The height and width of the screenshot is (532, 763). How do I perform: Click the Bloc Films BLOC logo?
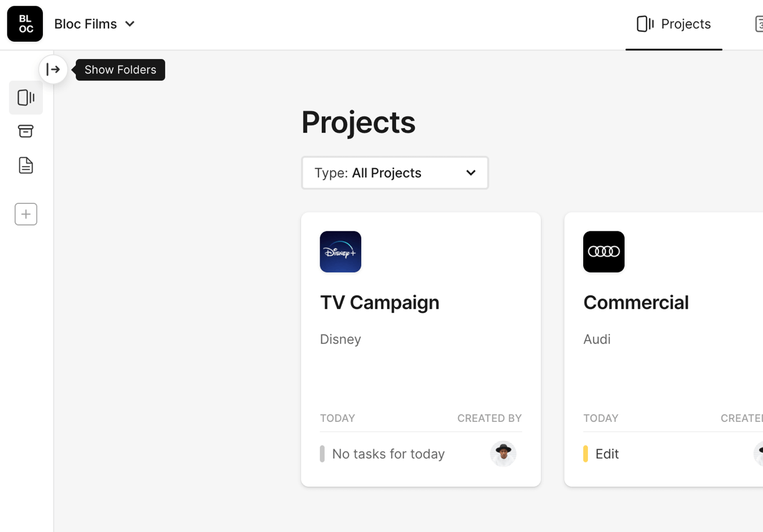pyautogui.click(x=25, y=24)
